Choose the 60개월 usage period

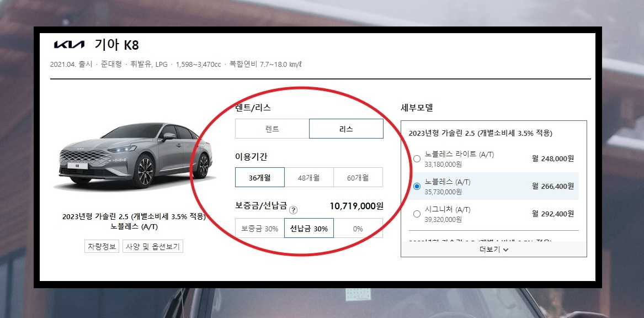(x=358, y=177)
